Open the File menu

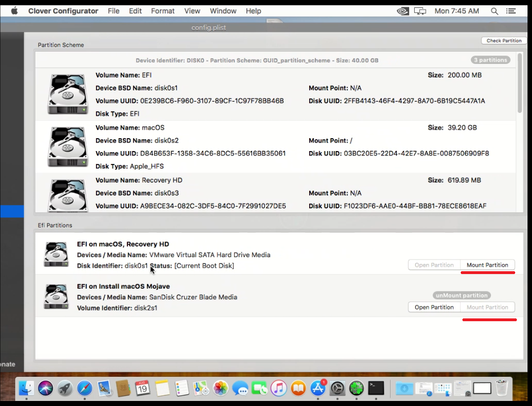pyautogui.click(x=114, y=11)
